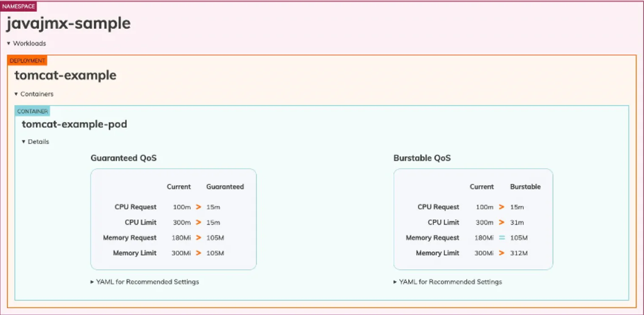The image size is (644, 315).
Task: Click the javajmx-sample namespace title
Action: point(68,24)
